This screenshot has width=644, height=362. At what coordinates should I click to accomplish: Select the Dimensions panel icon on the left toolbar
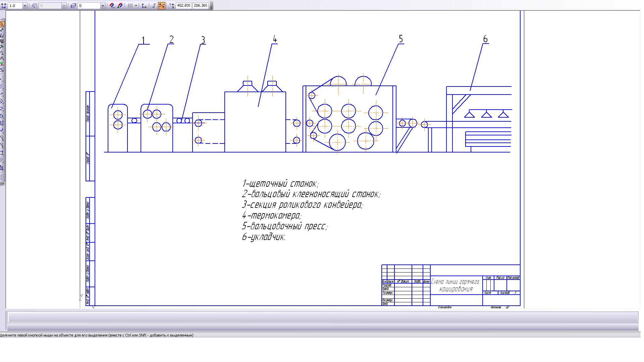coord(2,30)
